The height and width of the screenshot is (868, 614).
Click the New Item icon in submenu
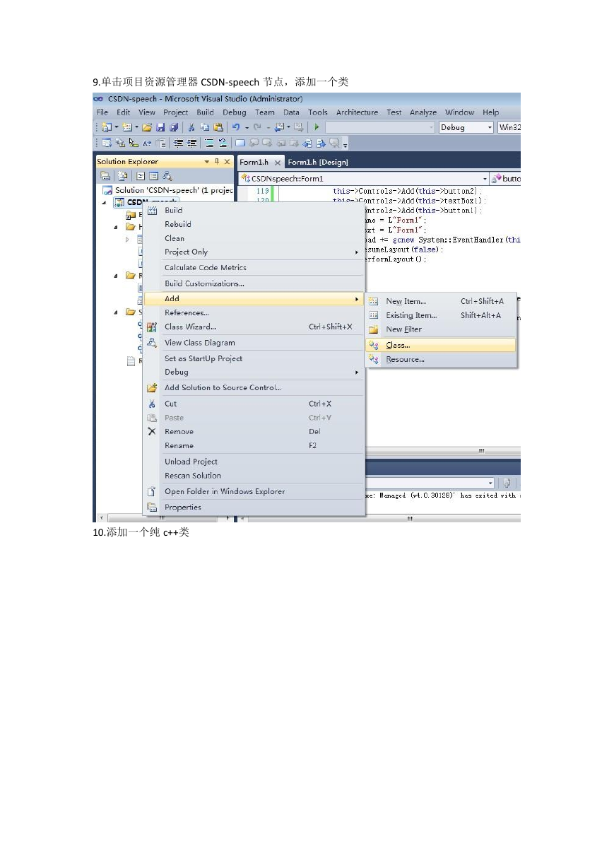(374, 301)
